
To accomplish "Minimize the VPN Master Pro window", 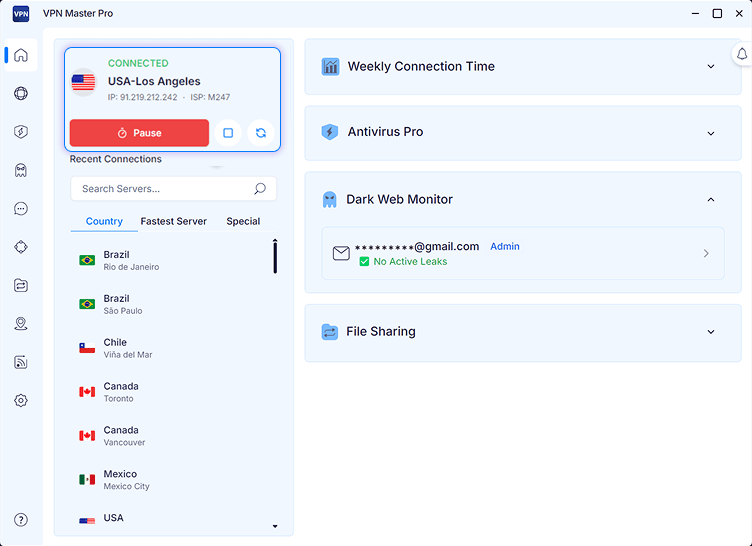I will [695, 13].
